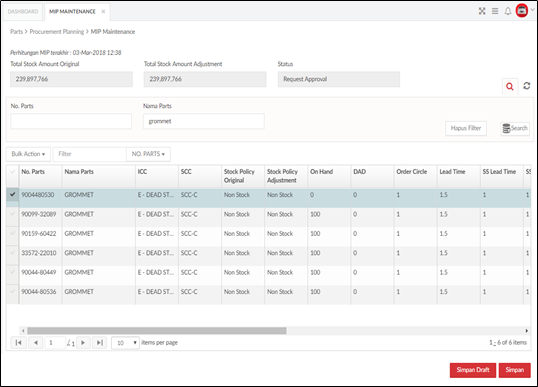Go to previous page of grid
The width and height of the screenshot is (538, 387).
pos(35,342)
